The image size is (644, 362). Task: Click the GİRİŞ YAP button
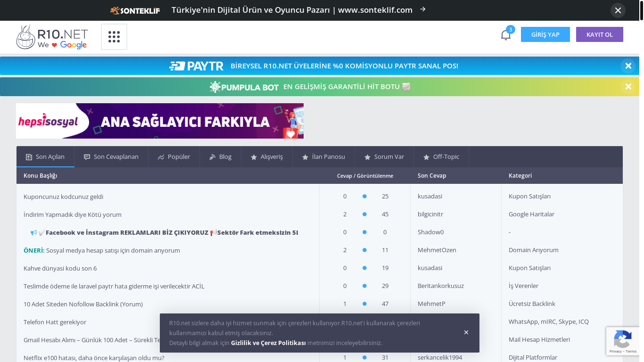545,34
